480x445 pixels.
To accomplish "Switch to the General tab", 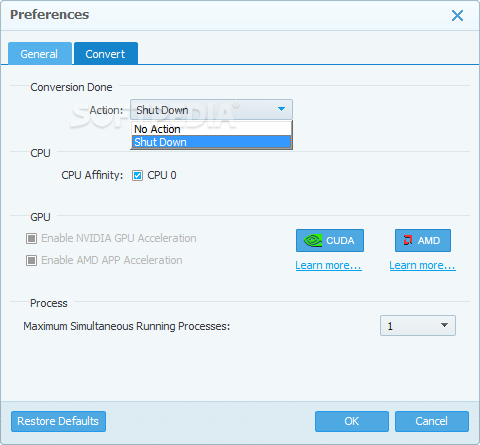I will click(40, 54).
